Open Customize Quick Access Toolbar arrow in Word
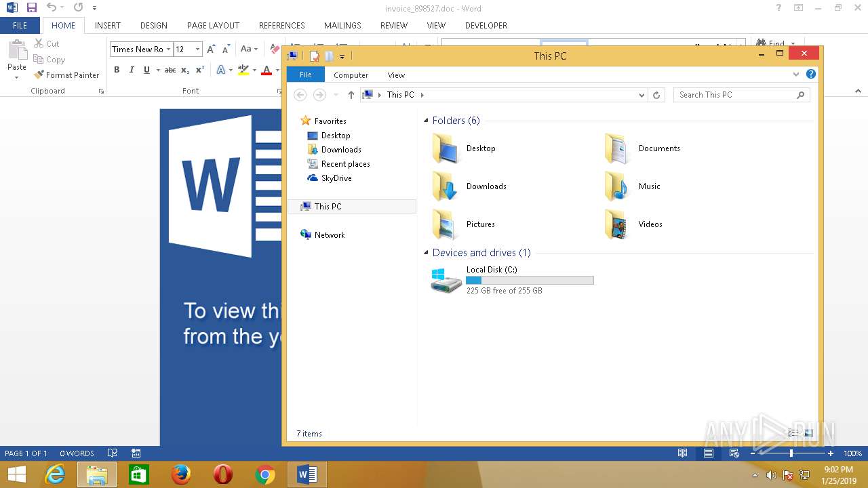This screenshot has width=868, height=488. (94, 8)
